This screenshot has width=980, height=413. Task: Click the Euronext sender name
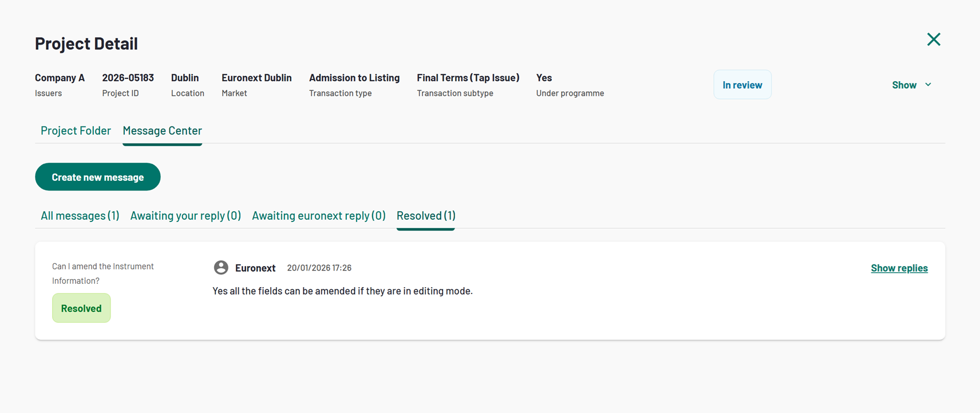(x=255, y=268)
